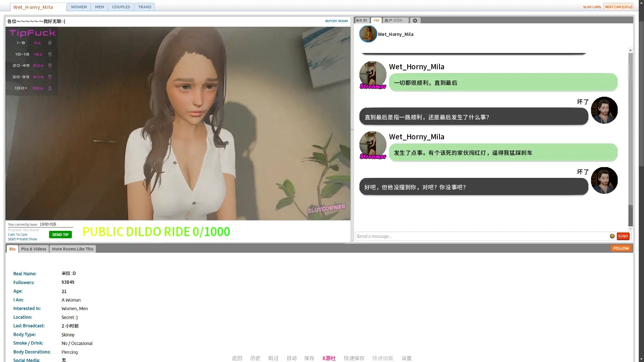Click the list icon beside the 20~49 tip tier
644x362 pixels.
(50, 66)
